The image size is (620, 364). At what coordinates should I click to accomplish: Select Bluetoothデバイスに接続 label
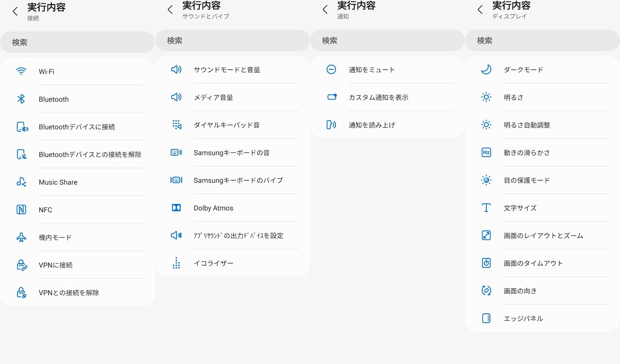tap(77, 127)
